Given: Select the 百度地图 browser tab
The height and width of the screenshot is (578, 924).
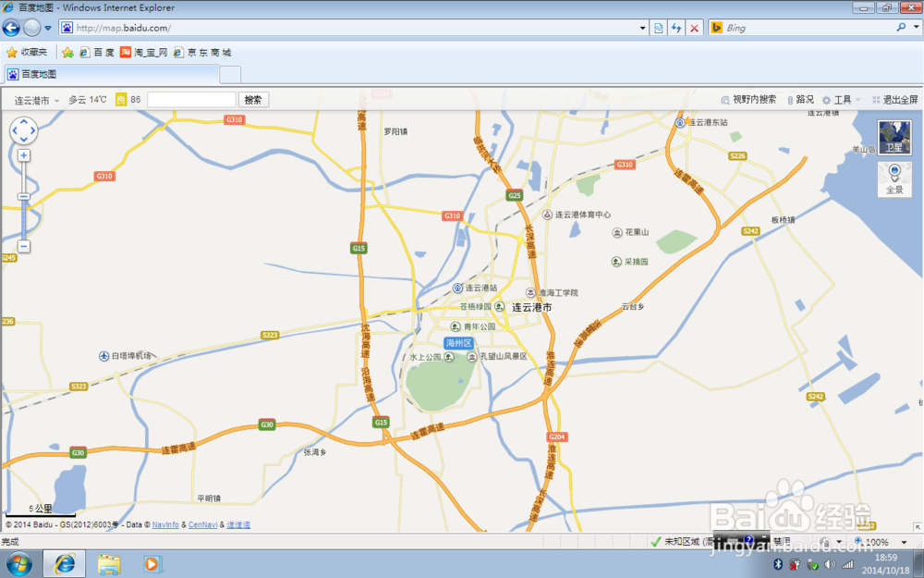Looking at the screenshot, I should pyautogui.click(x=112, y=74).
